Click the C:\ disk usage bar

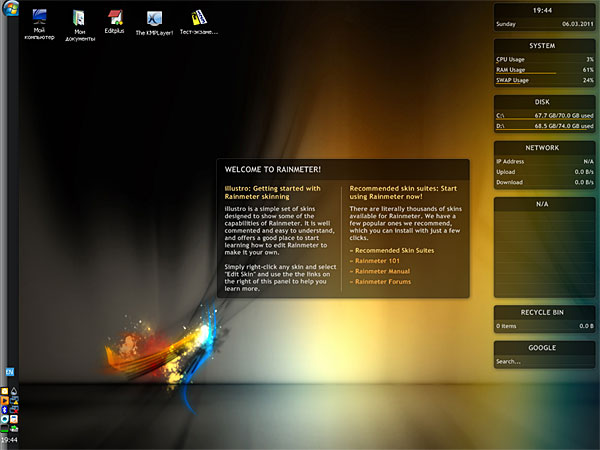543,119
